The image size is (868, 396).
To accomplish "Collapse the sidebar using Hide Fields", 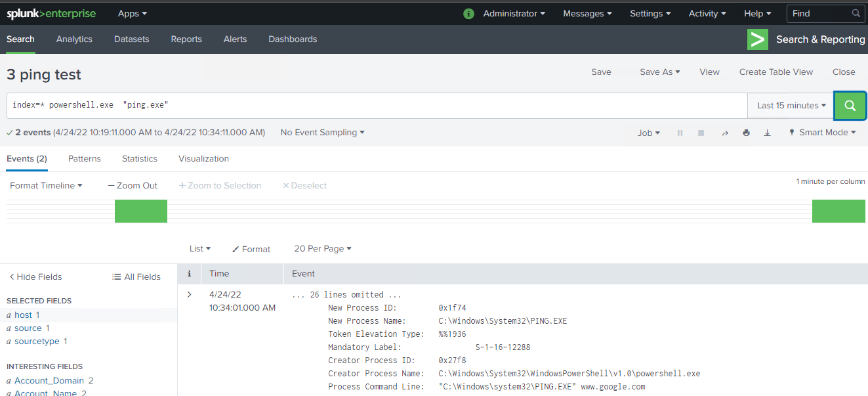I will pyautogui.click(x=35, y=276).
